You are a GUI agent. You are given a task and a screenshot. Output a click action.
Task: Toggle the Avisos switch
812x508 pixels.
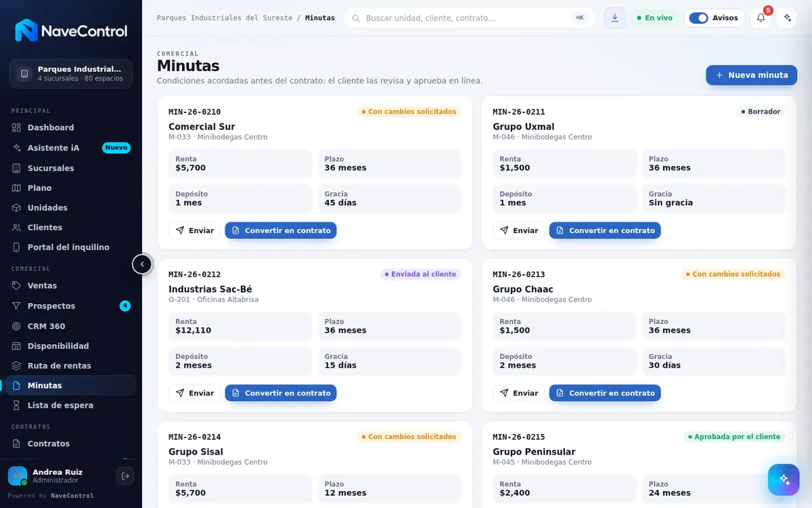pyautogui.click(x=698, y=18)
